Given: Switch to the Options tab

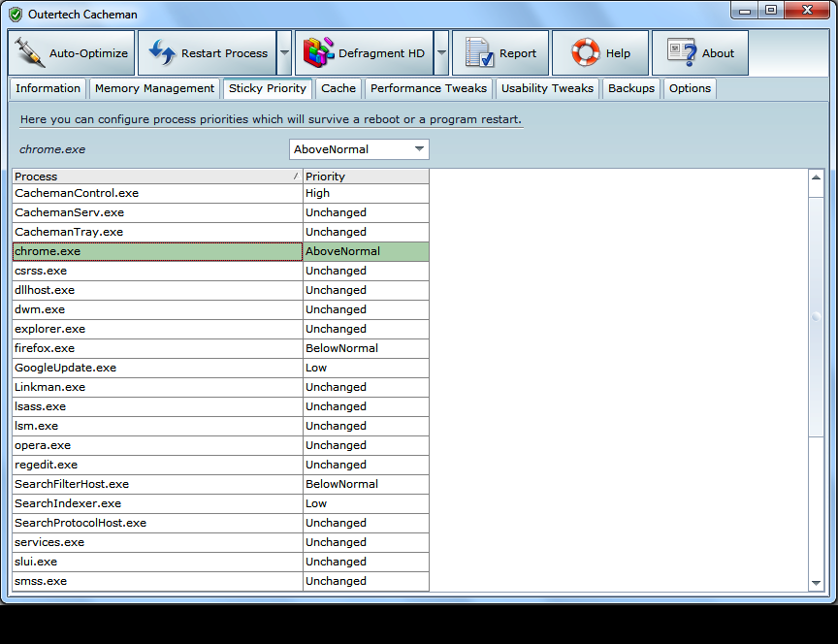Looking at the screenshot, I should pos(690,88).
